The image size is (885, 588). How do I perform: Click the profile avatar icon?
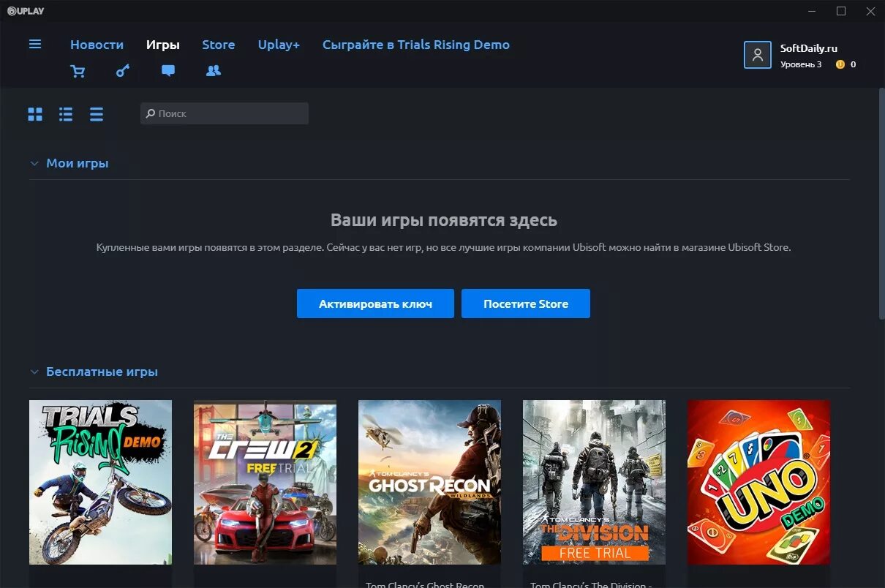[x=758, y=55]
